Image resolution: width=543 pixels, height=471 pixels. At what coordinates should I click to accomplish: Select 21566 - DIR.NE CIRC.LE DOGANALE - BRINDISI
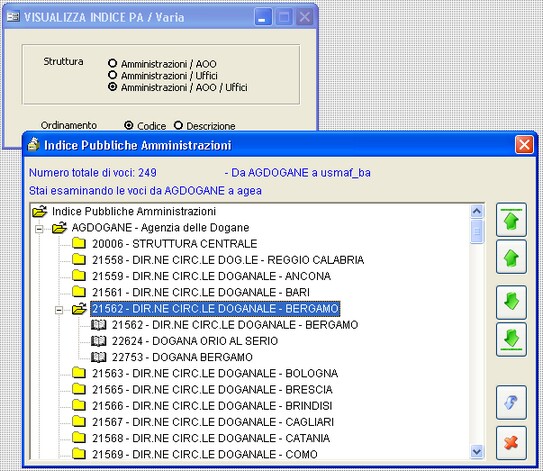tap(212, 406)
